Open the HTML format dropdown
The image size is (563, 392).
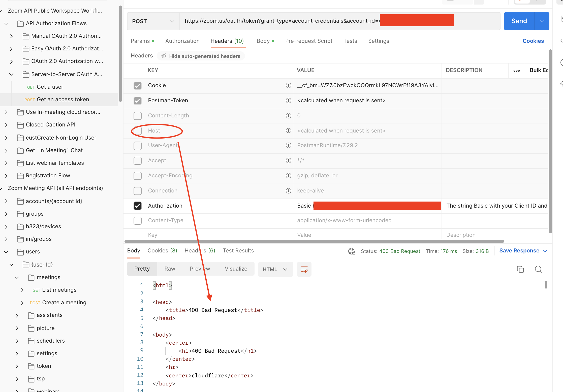tap(275, 269)
